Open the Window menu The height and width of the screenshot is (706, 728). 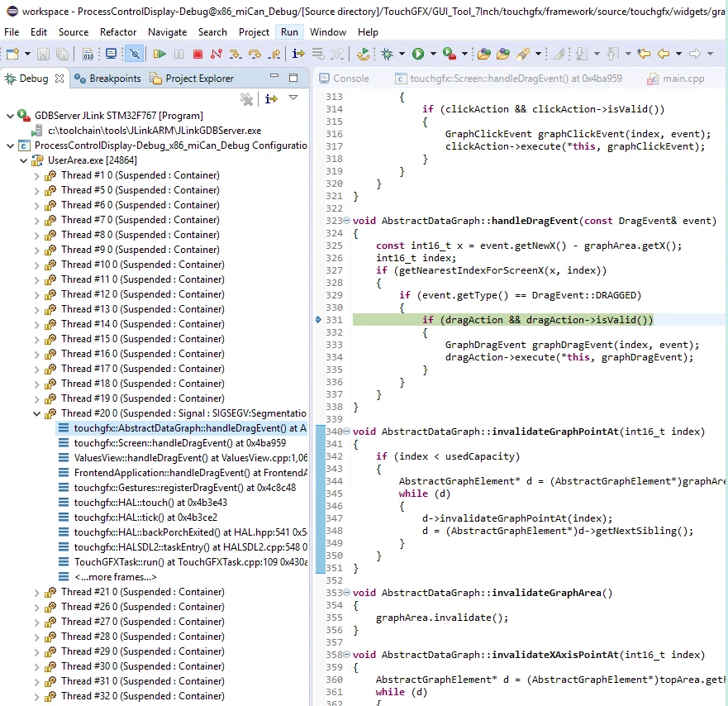328,32
